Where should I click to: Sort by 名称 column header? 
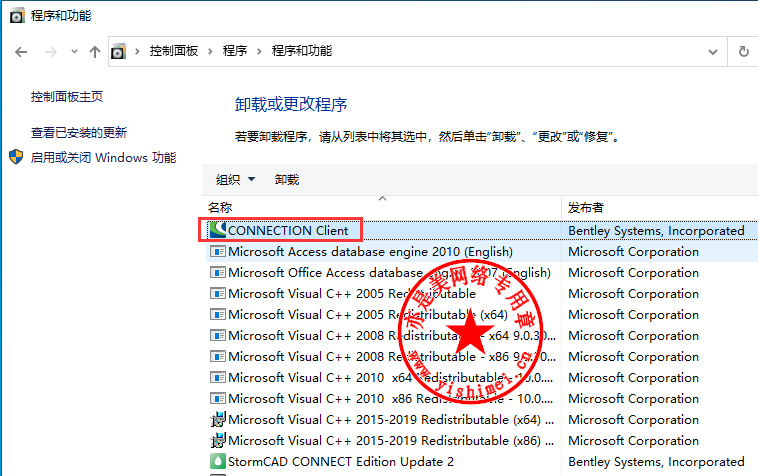(x=220, y=208)
